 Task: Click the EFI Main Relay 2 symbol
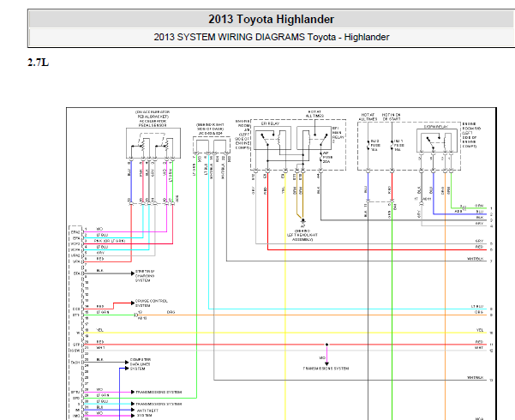[x=314, y=138]
